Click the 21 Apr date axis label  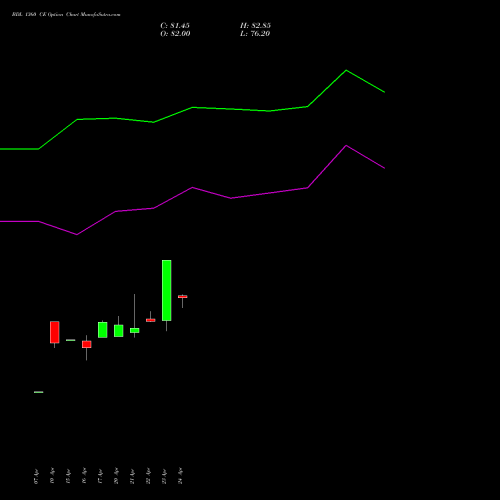click(132, 476)
